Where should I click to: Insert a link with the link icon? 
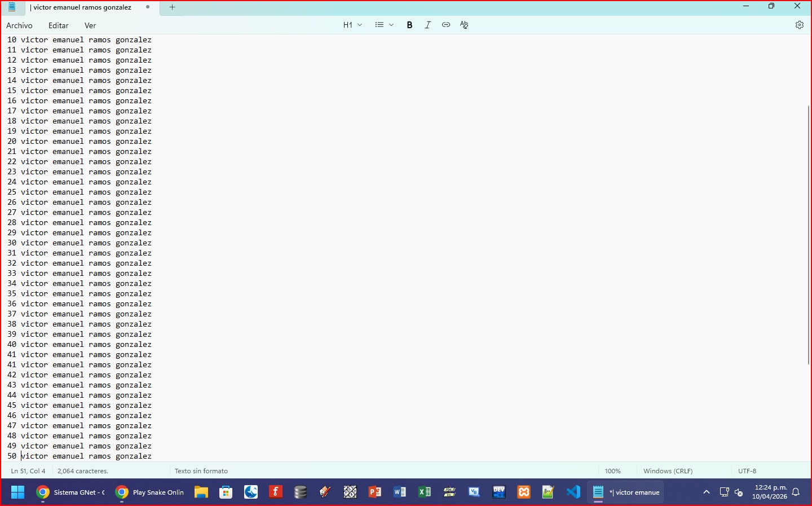pyautogui.click(x=446, y=25)
